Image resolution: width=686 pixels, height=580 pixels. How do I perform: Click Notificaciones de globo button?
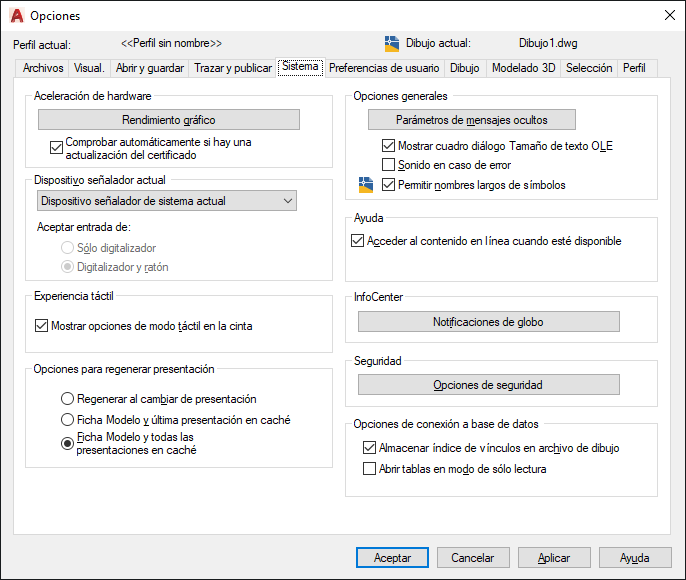coord(489,322)
